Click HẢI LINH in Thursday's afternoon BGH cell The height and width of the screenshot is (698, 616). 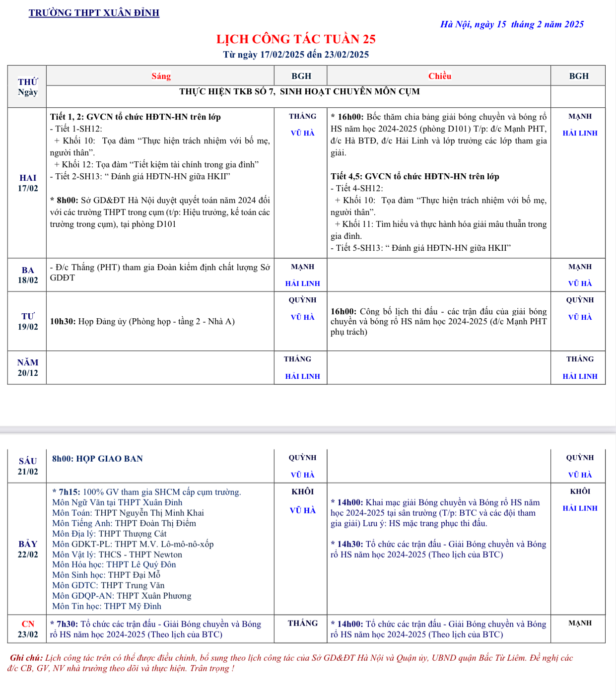[580, 377]
